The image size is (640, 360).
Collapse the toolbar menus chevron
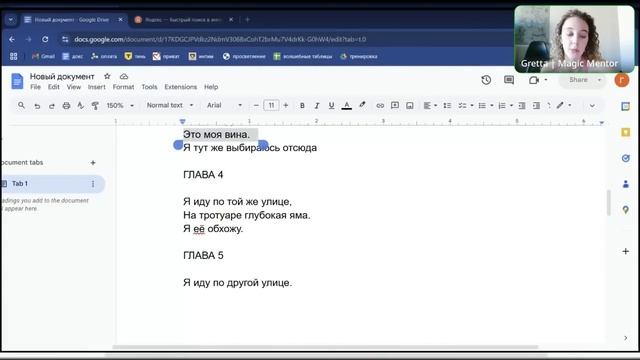click(x=592, y=106)
